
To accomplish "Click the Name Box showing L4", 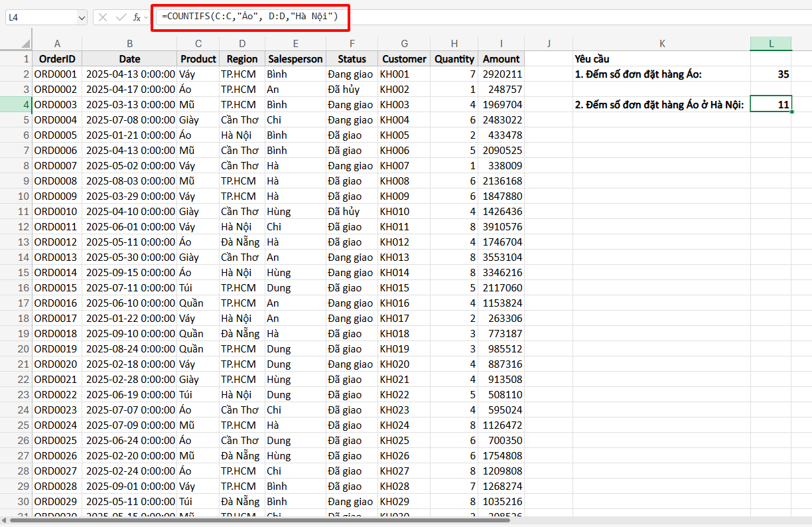I will [38, 17].
